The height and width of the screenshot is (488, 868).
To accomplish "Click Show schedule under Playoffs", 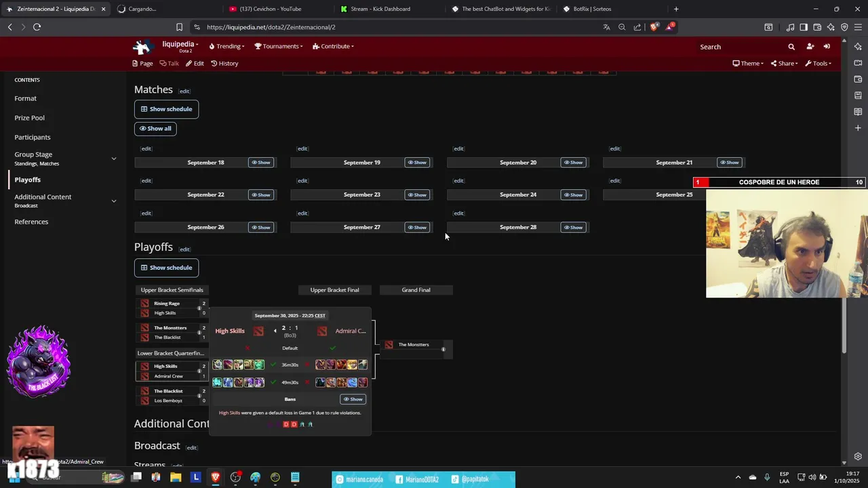I will pos(166,268).
